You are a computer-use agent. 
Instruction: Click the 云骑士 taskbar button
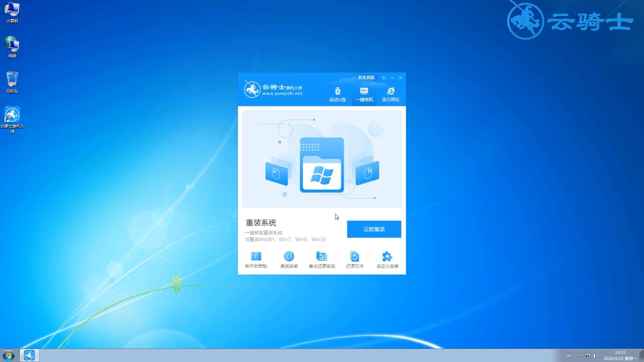pyautogui.click(x=30, y=356)
